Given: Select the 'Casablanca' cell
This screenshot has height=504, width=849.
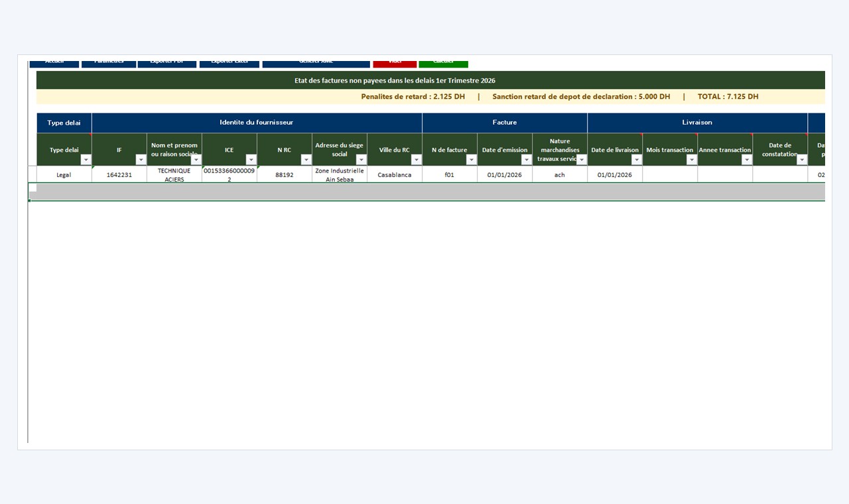Looking at the screenshot, I should (395, 175).
